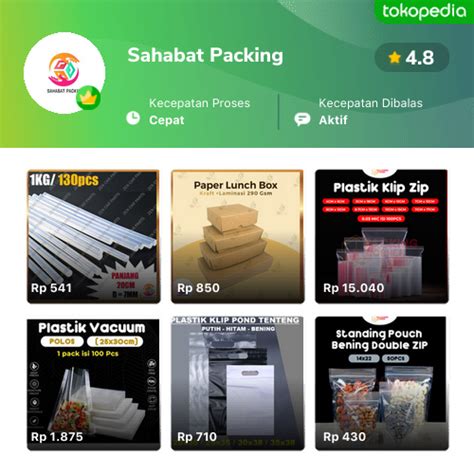Click the Sahabat Packing store logo

64,73
